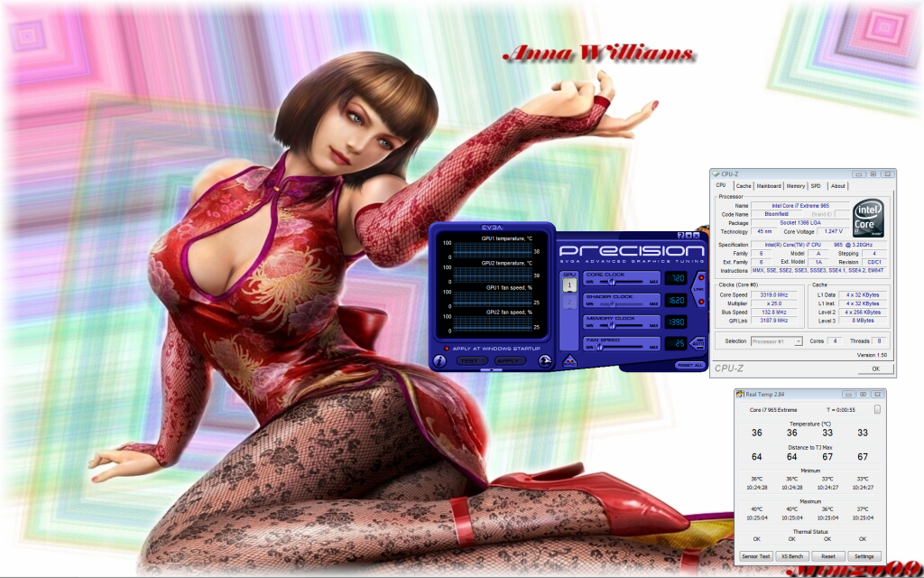Click the small toggle beside Real Temp timer
This screenshot has height=578, width=924.
coord(877,409)
